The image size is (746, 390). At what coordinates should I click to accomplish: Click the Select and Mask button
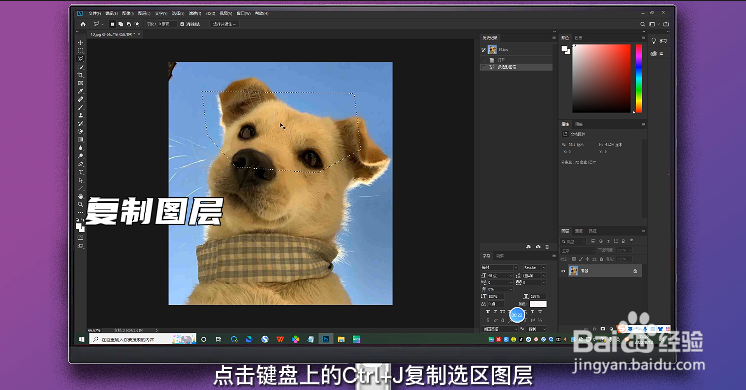[224, 24]
